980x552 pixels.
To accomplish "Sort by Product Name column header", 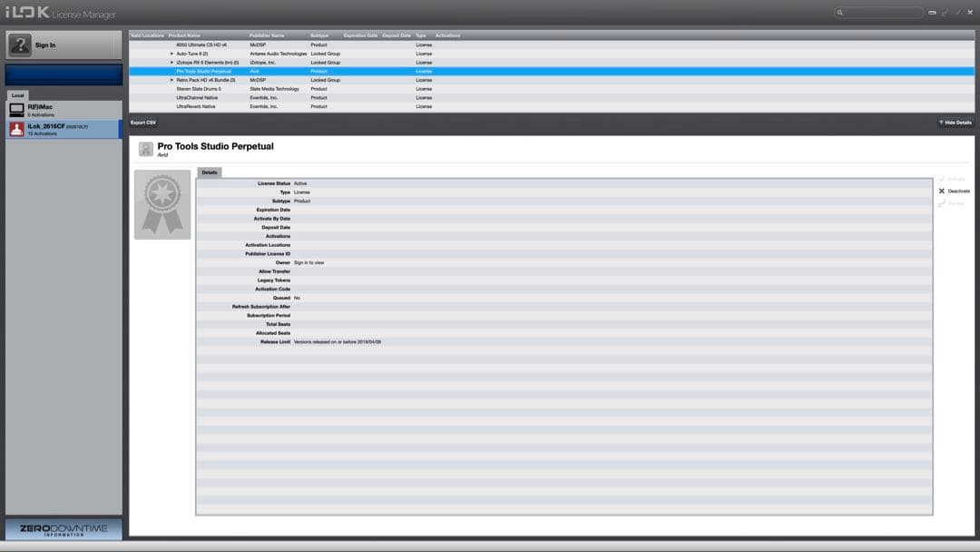I will tap(184, 35).
